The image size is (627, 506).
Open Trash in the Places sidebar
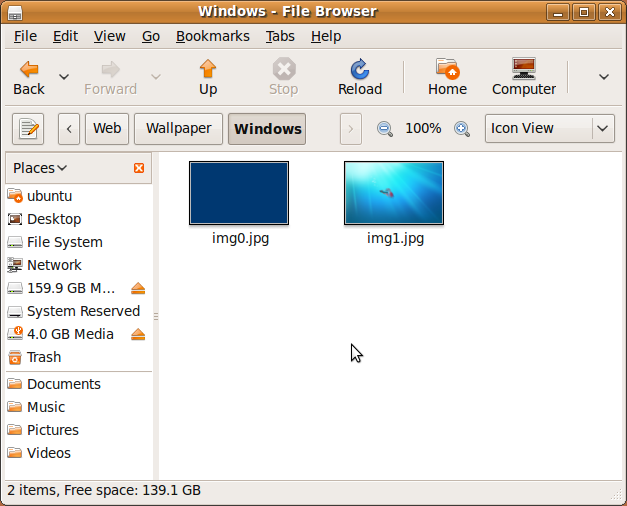pos(44,357)
